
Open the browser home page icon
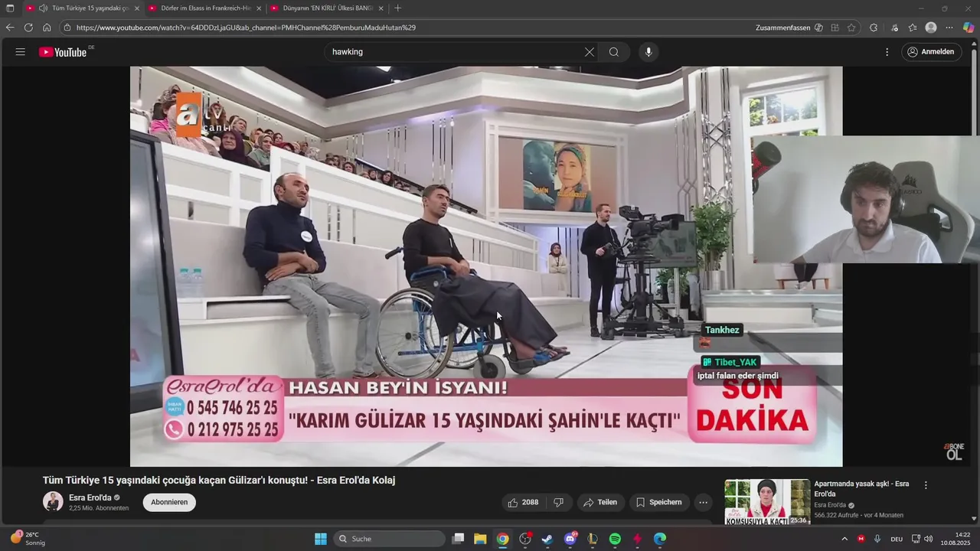click(47, 28)
